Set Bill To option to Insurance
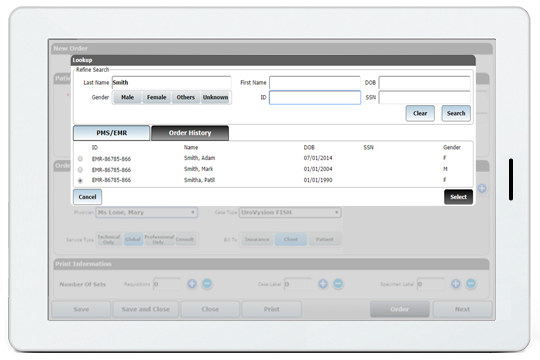The width and height of the screenshot is (540, 360). click(257, 239)
